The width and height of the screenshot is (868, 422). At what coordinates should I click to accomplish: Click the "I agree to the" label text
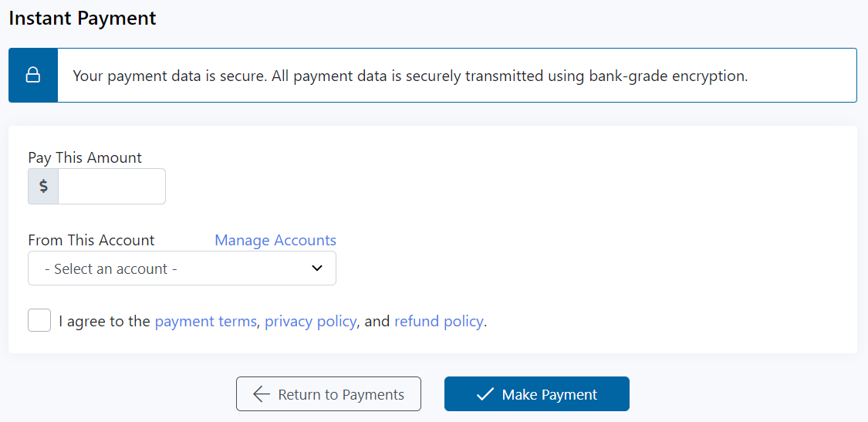point(104,321)
